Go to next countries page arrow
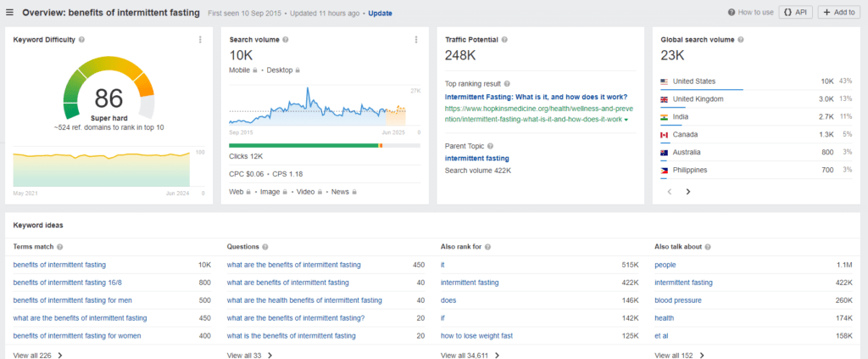The height and width of the screenshot is (359, 868). [x=688, y=192]
